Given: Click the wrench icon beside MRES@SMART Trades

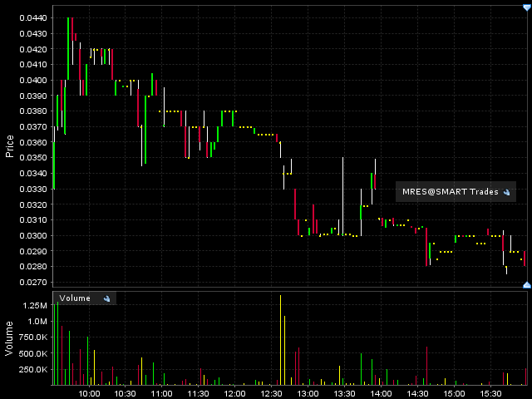Looking at the screenshot, I should 507,192.
